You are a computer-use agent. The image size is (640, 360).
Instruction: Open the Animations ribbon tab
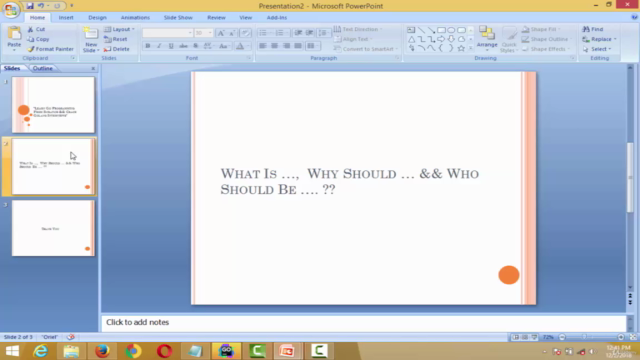pyautogui.click(x=135, y=18)
